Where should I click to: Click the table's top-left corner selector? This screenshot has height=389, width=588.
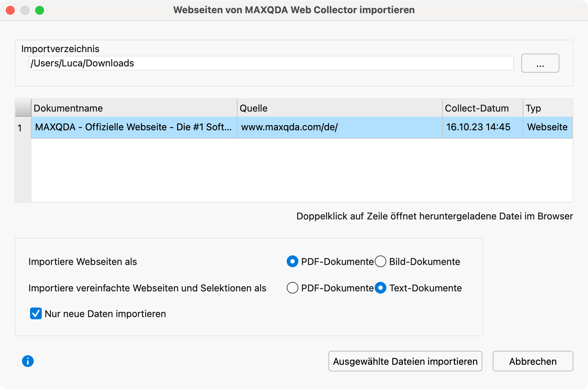[23, 108]
